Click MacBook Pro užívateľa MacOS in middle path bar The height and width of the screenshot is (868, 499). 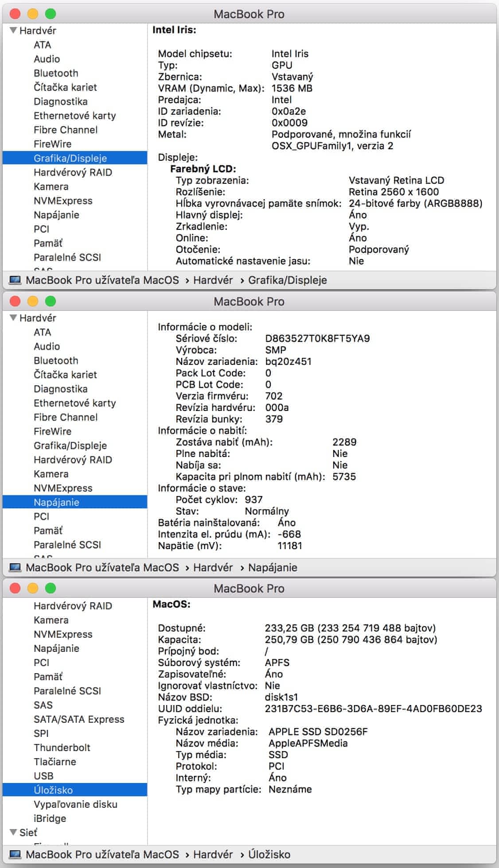coord(102,567)
